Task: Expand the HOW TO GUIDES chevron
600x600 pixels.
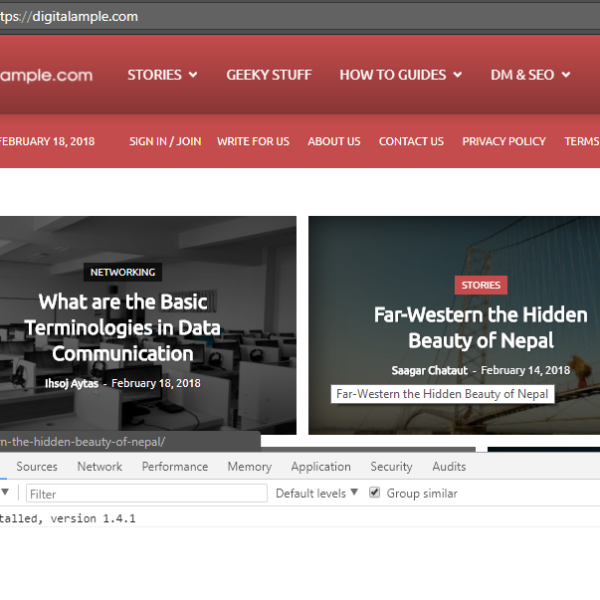Action: (x=457, y=75)
